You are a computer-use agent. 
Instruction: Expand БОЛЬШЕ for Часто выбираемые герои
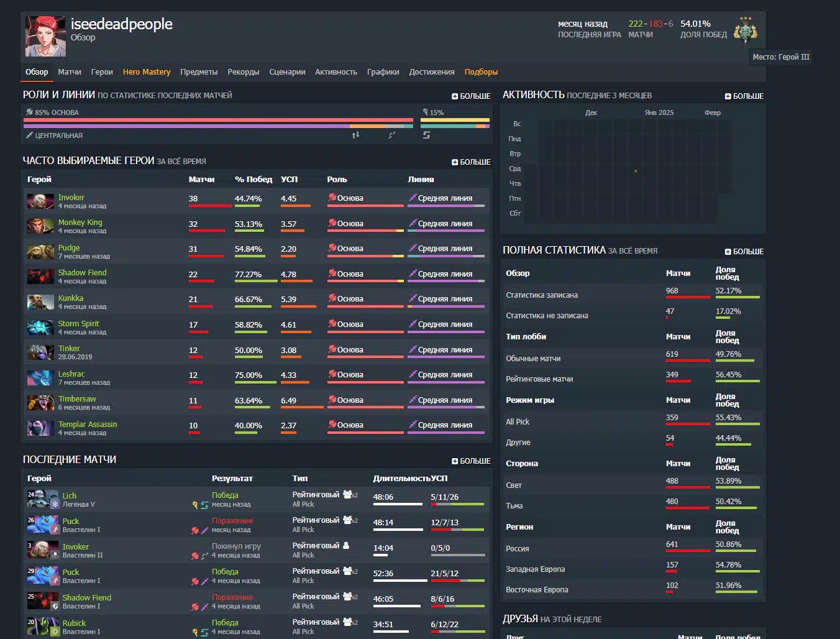click(x=471, y=162)
